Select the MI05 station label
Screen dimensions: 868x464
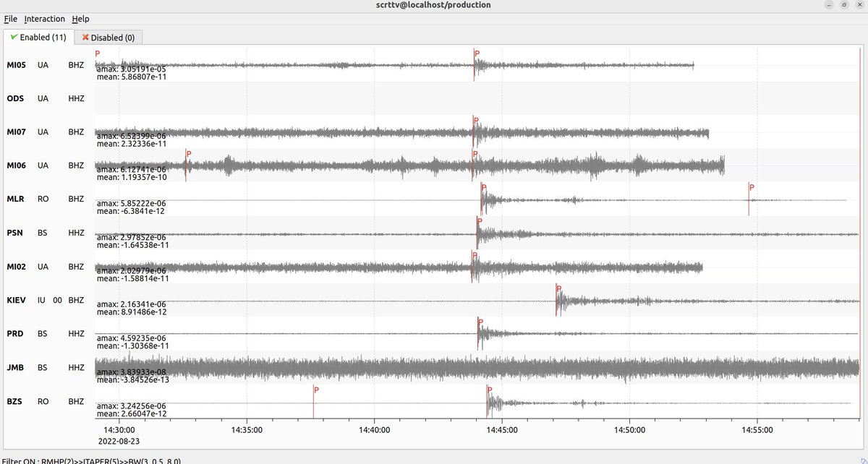(x=15, y=64)
